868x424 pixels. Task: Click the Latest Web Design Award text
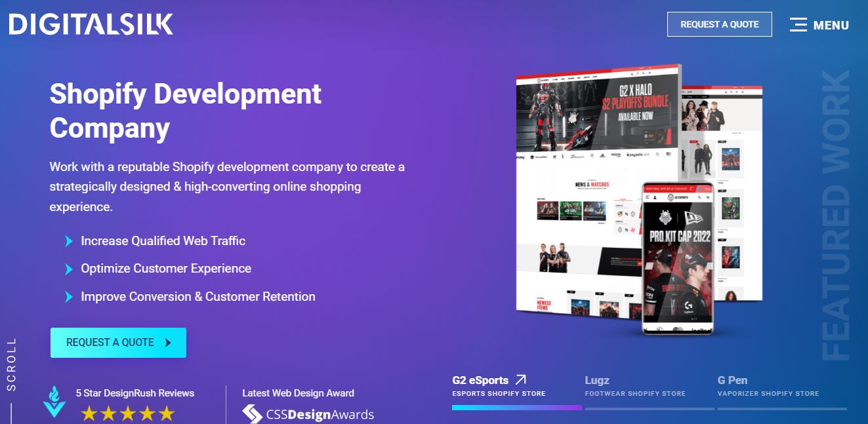[298, 393]
